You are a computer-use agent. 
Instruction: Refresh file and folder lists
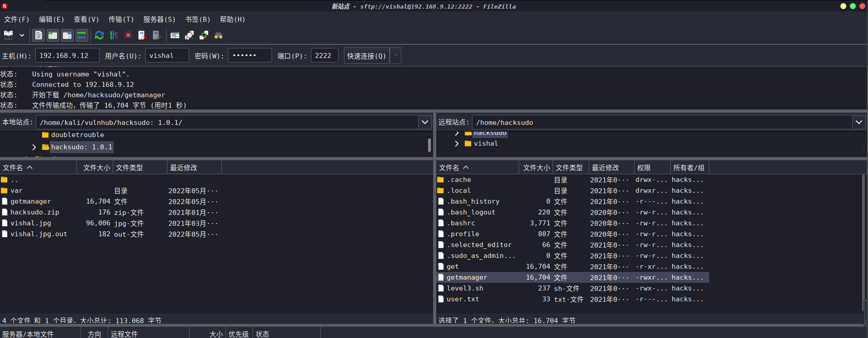pos(100,35)
